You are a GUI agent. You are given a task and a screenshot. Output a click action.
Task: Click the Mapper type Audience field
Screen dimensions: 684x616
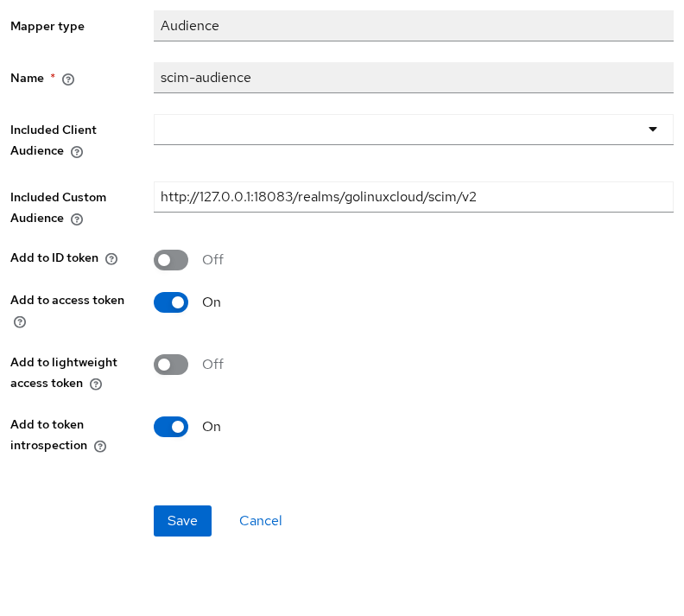click(x=414, y=26)
